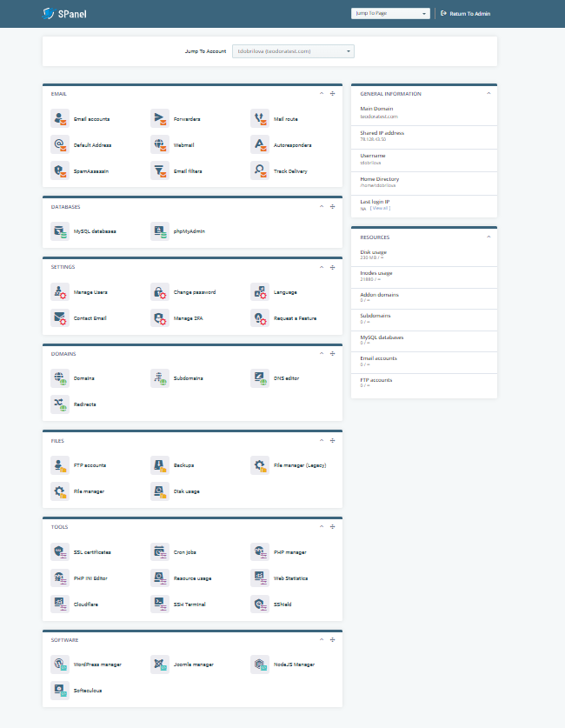This screenshot has height=728, width=565.
Task: Collapse the Settings section
Action: [x=322, y=267]
